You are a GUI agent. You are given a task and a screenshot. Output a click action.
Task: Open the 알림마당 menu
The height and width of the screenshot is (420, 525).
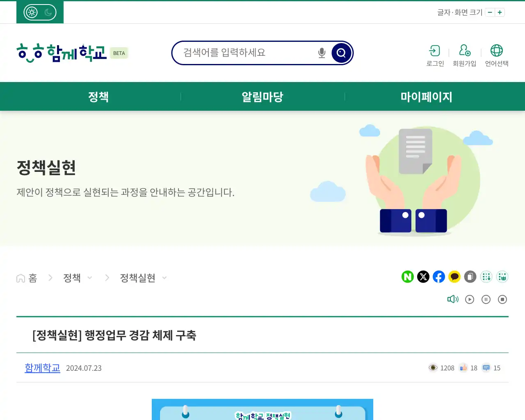[x=262, y=96]
